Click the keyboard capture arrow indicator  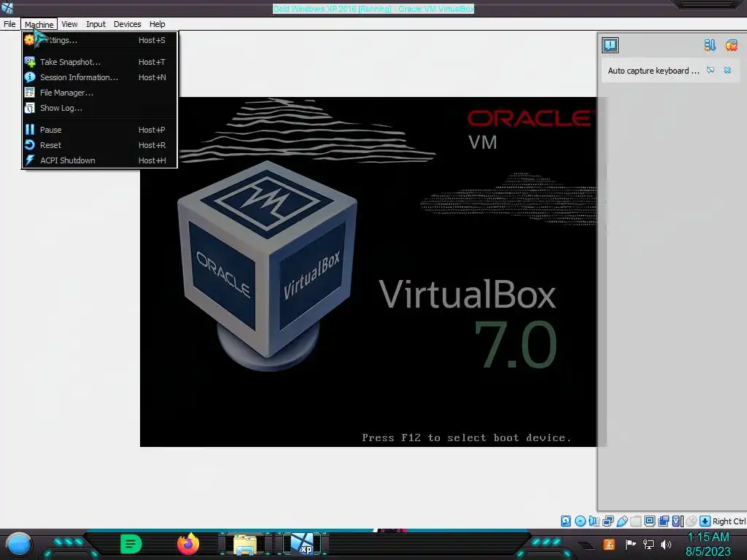click(705, 521)
